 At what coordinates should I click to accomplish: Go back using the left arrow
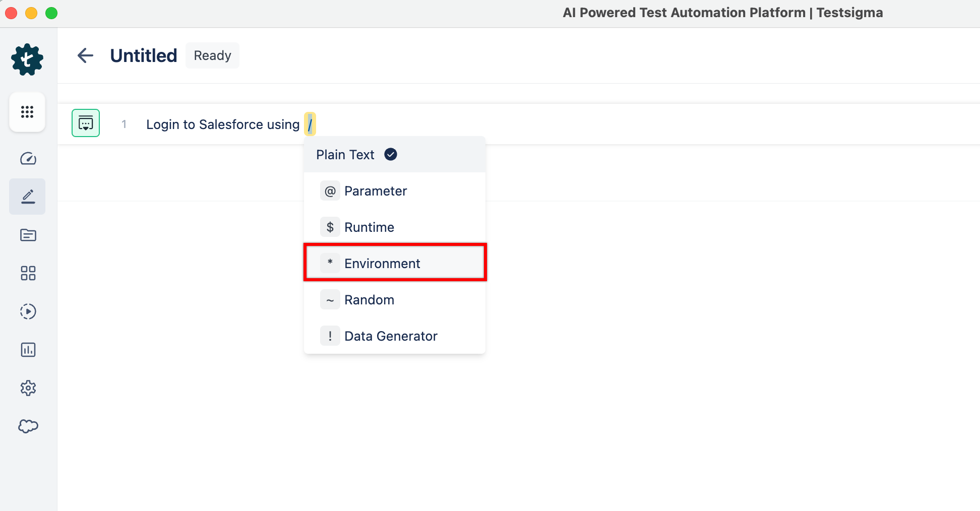coord(86,55)
